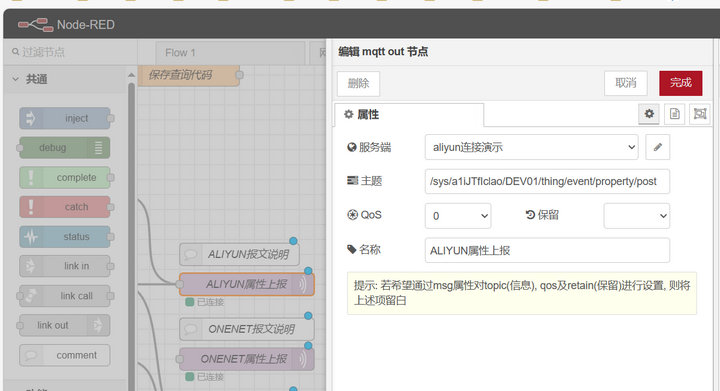Open node appearance icon
The width and height of the screenshot is (720, 391).
click(700, 114)
